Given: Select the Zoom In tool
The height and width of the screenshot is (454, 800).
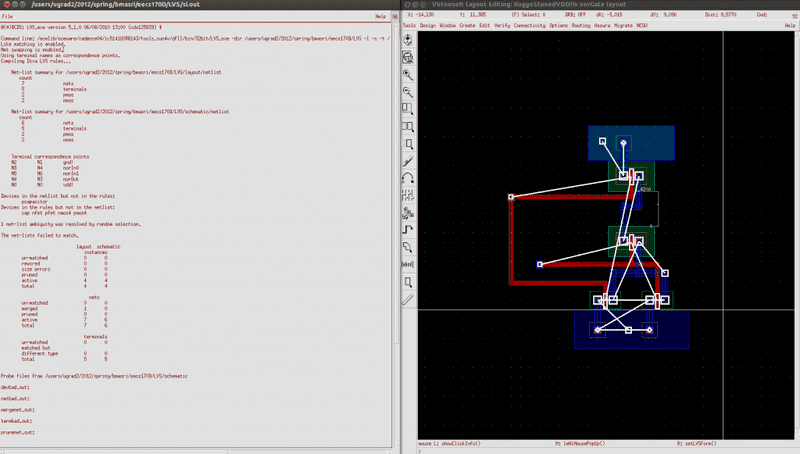Looking at the screenshot, I should [409, 74].
